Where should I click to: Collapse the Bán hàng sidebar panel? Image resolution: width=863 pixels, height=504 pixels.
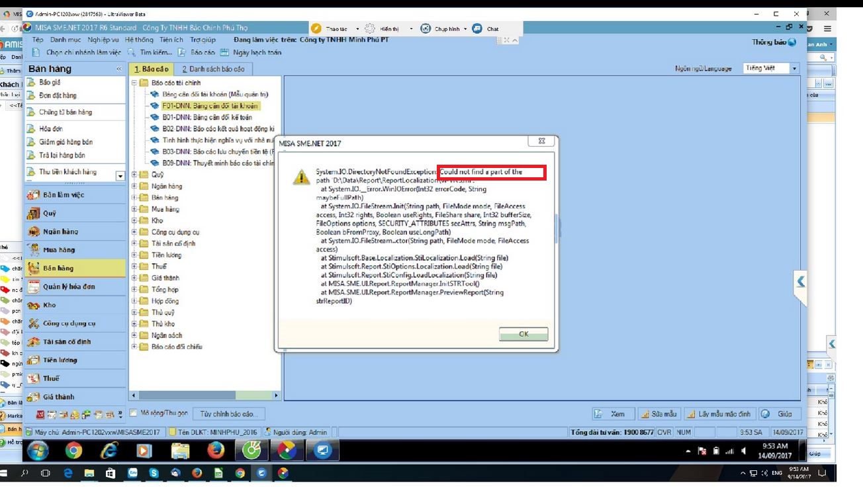(x=119, y=69)
